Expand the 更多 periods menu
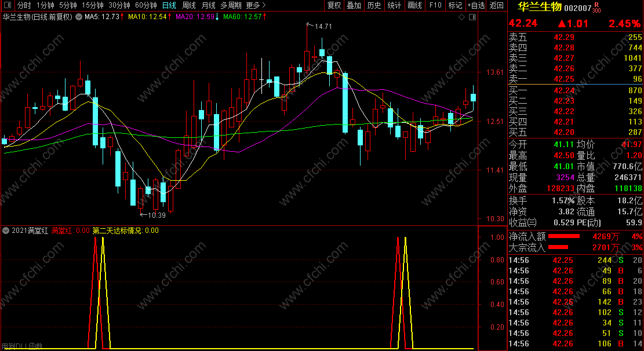 pos(256,5)
